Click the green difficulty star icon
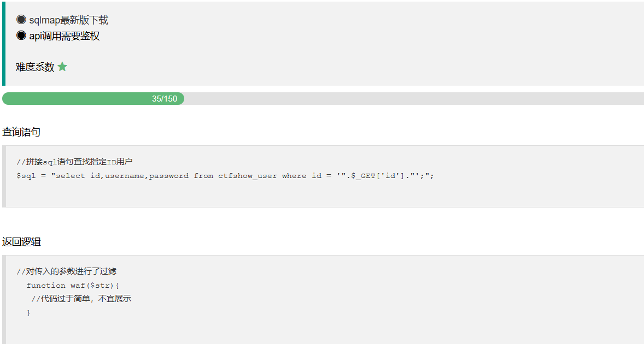The width and height of the screenshot is (644, 344). click(x=62, y=67)
